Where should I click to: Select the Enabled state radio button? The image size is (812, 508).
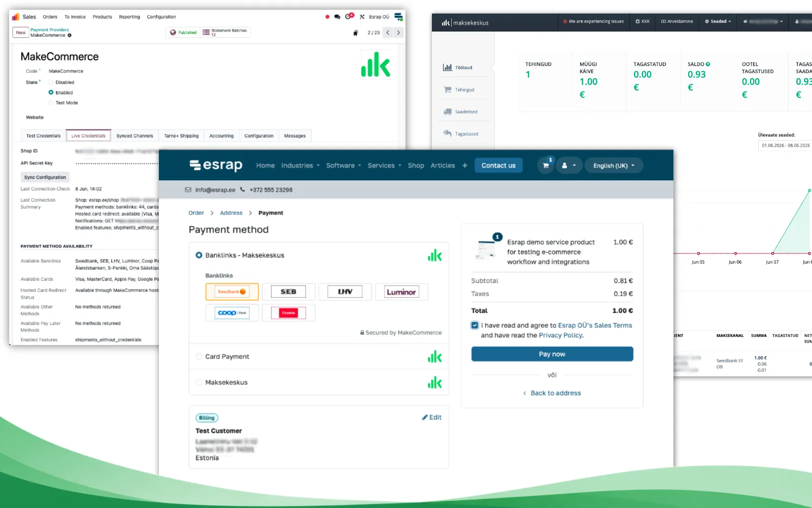51,92
